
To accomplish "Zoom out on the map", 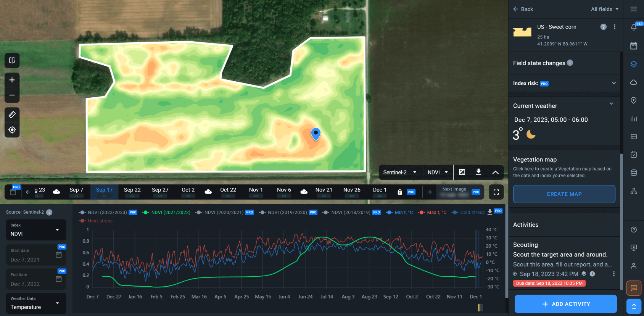I will pyautogui.click(x=12, y=95).
